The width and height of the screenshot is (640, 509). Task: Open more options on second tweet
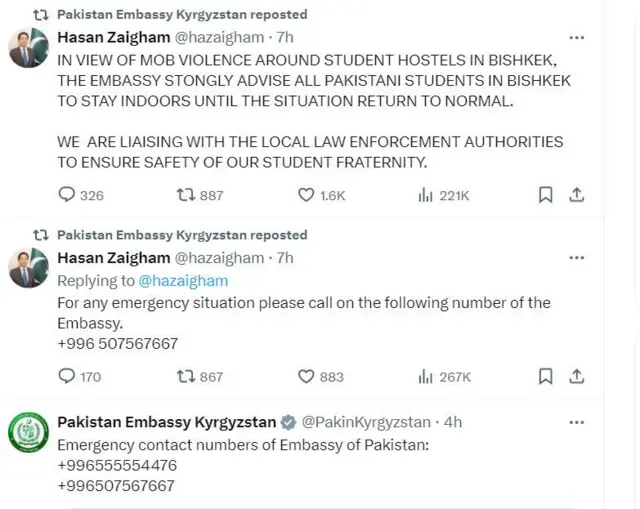coord(576,258)
